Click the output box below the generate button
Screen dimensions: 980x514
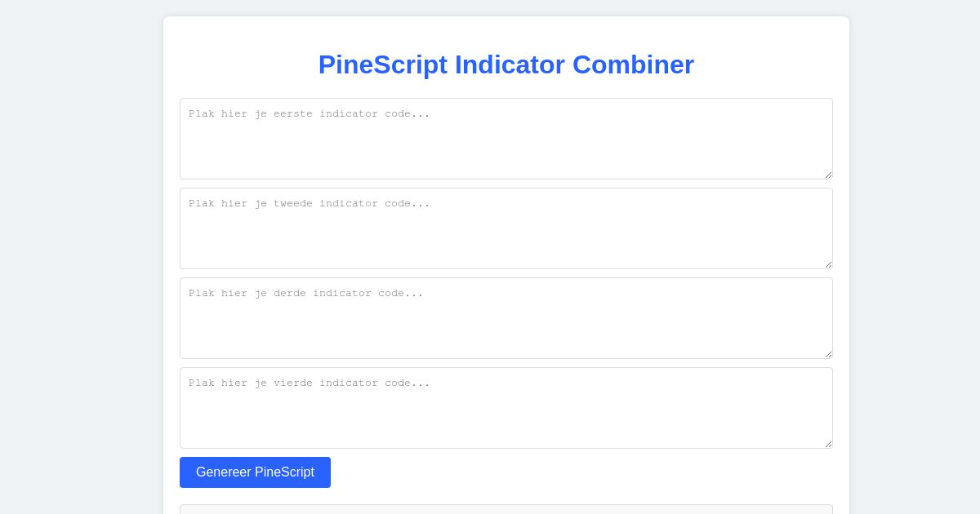506,512
